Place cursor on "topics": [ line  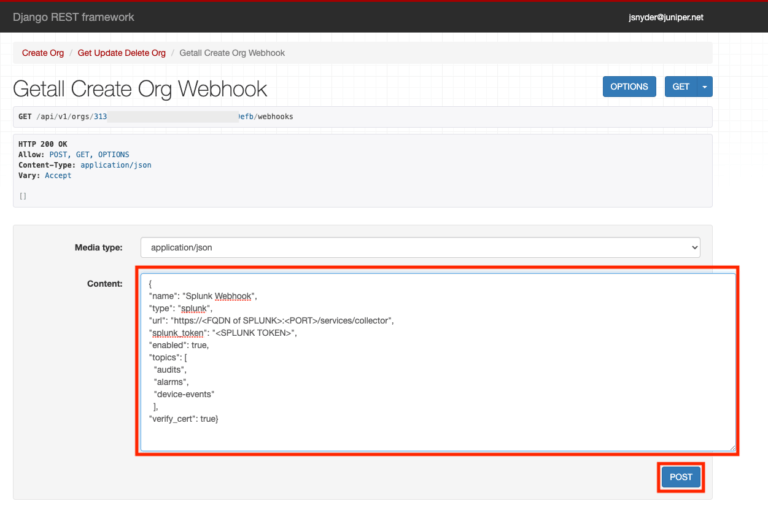coord(168,357)
